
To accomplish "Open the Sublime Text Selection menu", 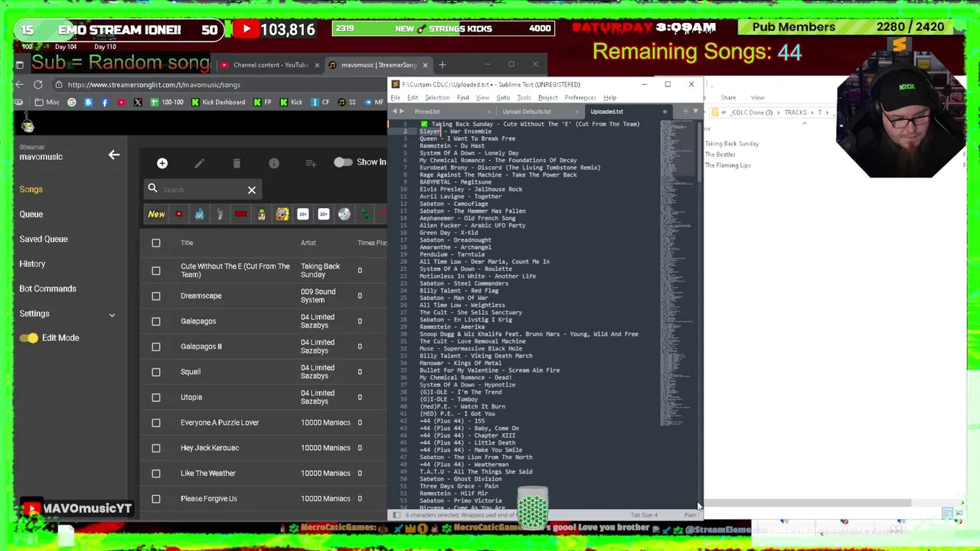I will 437,98.
